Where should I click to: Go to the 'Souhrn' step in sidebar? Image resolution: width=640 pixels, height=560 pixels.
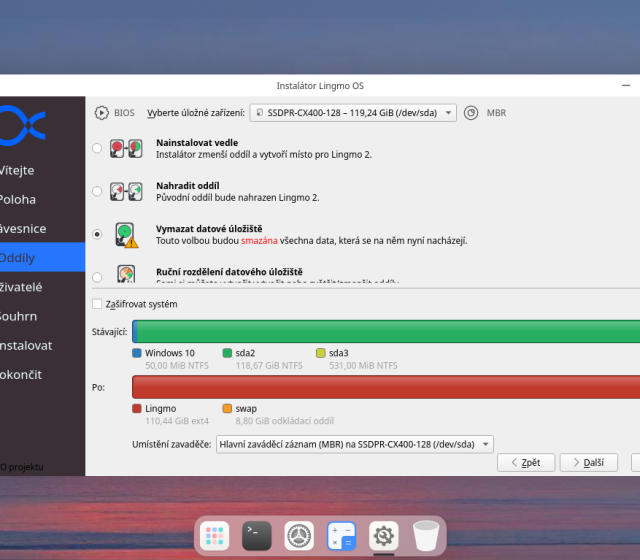(20, 316)
